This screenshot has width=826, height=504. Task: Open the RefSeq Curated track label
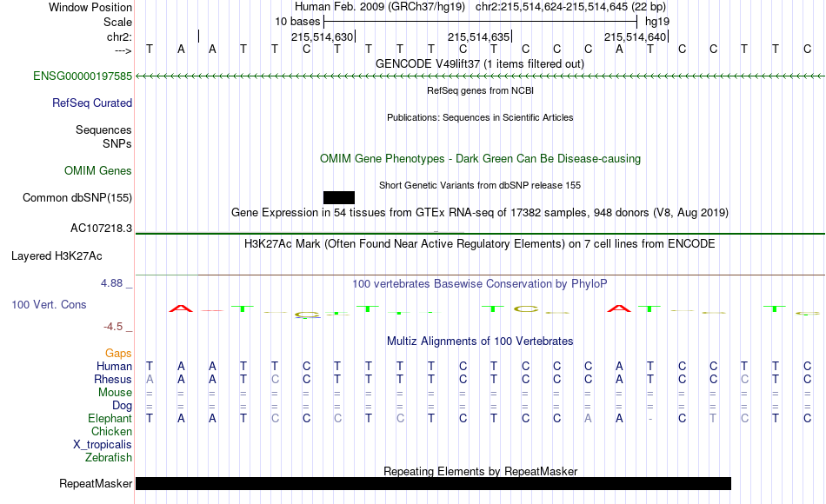click(x=91, y=103)
